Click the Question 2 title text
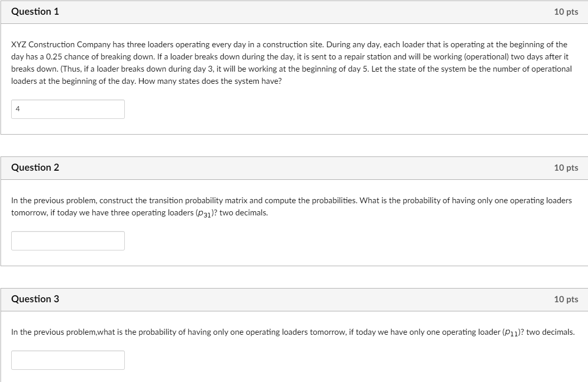The height and width of the screenshot is (382, 588). (35, 167)
